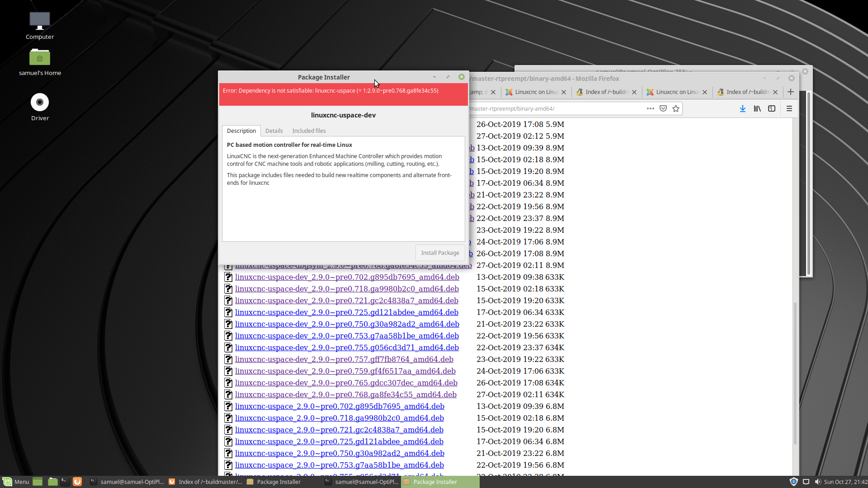Launch terminal from panel launcher
This screenshot has width=868, height=488.
coord(65,482)
